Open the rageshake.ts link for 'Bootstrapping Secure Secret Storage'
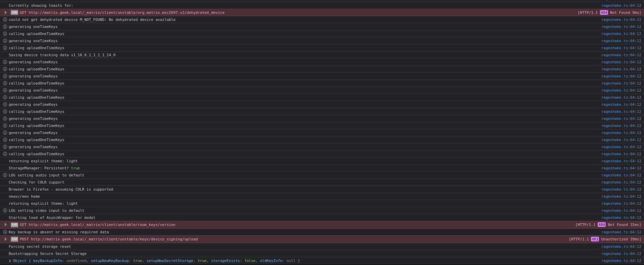644x265 pixels. pyautogui.click(x=621, y=254)
